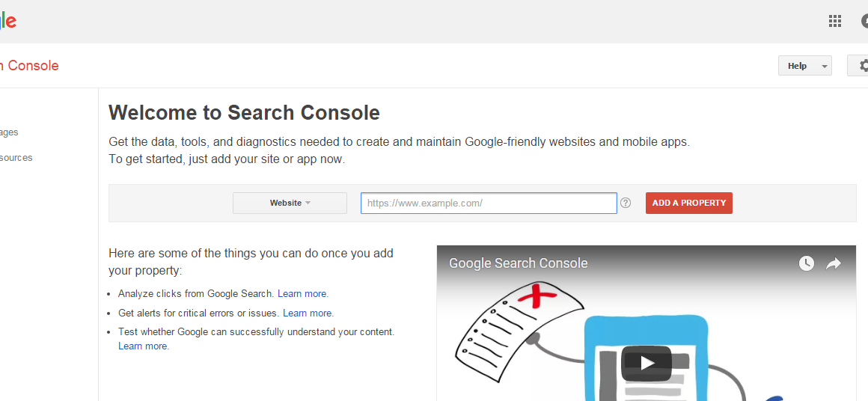This screenshot has height=401, width=868.
Task: Open Learn more link under content test bullet
Action: pos(144,346)
